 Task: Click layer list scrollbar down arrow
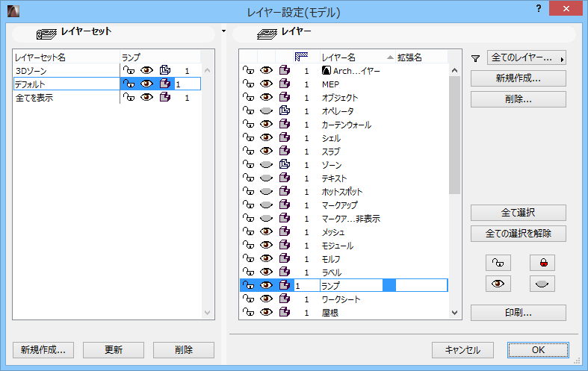454,313
